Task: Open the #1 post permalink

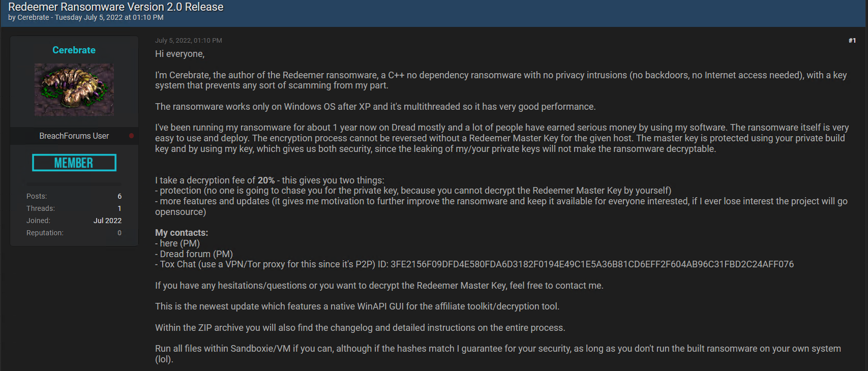Action: [852, 40]
